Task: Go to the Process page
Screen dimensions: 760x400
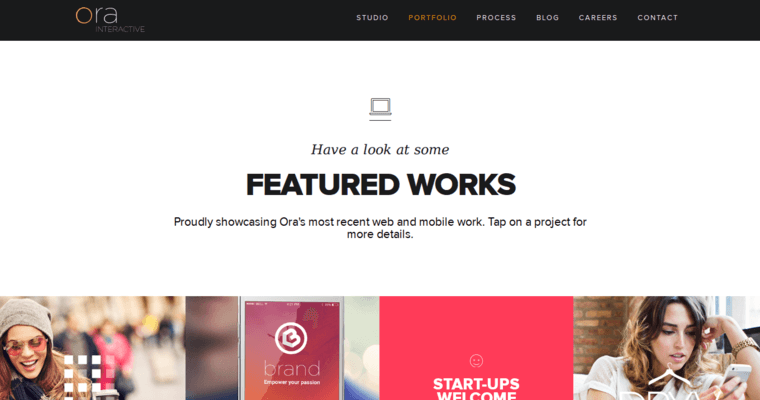Action: tap(496, 18)
